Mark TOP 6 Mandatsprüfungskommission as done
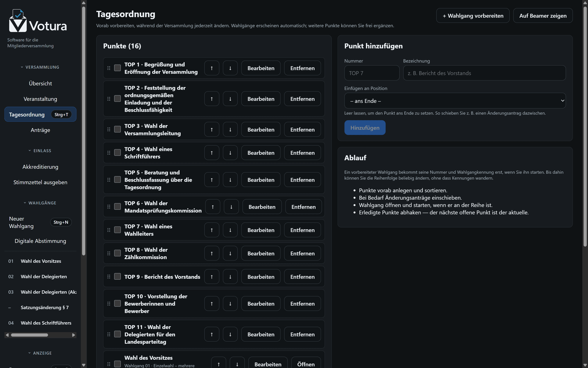 point(117,207)
